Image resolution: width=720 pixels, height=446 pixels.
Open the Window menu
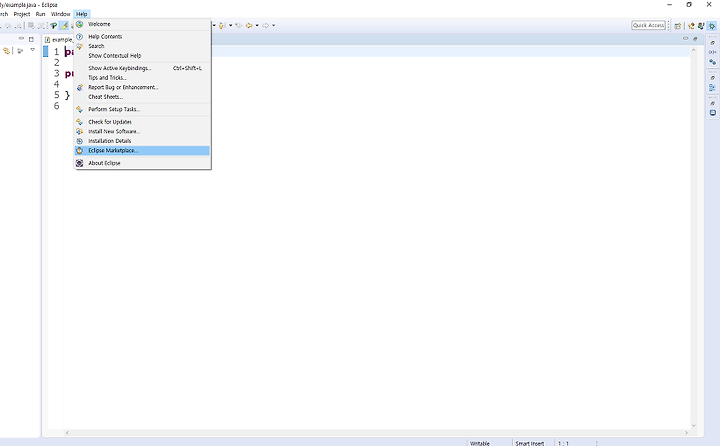click(60, 14)
